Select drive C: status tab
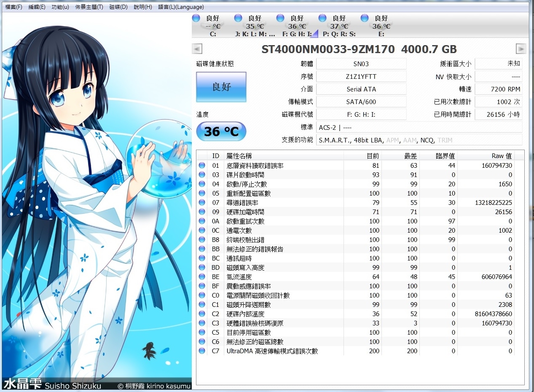The height and width of the screenshot is (392, 534). point(213,26)
